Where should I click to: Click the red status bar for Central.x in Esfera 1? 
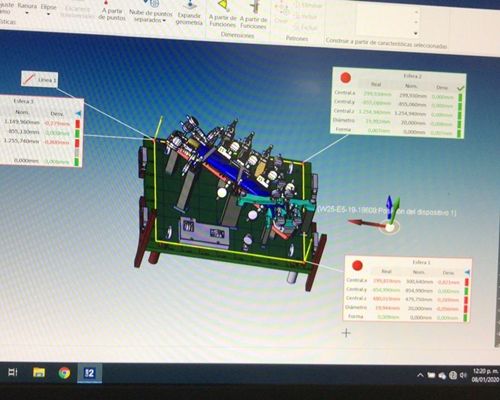pos(467,282)
